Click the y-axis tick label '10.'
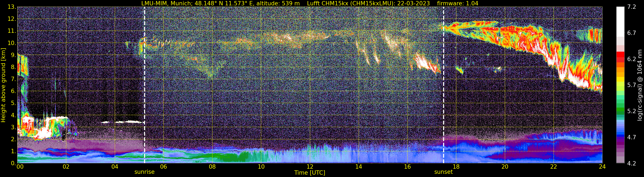Screen dimensions: 644x177 pyautogui.click(x=12, y=43)
